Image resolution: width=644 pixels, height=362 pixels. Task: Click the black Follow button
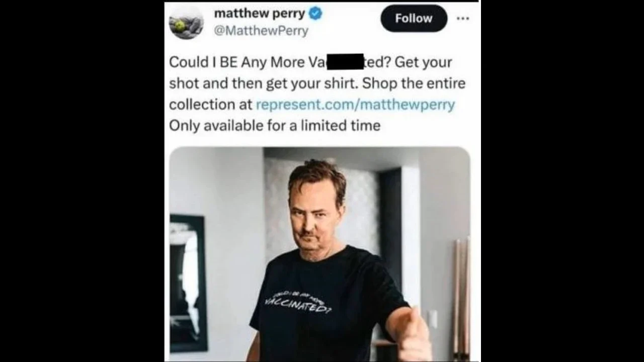coord(414,19)
